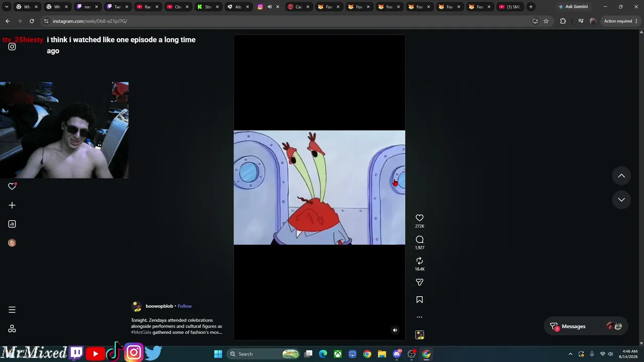
Task: Open Discord from the taskbar
Action: (397, 354)
